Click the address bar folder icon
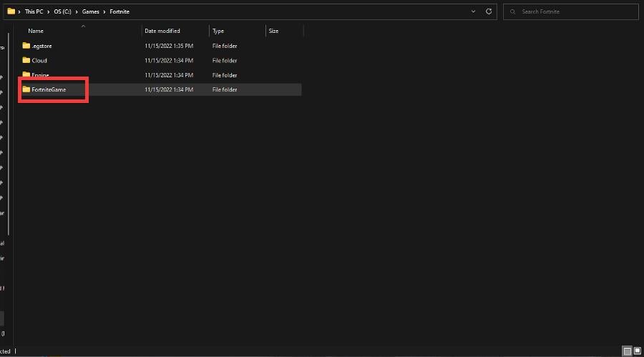 click(x=11, y=11)
